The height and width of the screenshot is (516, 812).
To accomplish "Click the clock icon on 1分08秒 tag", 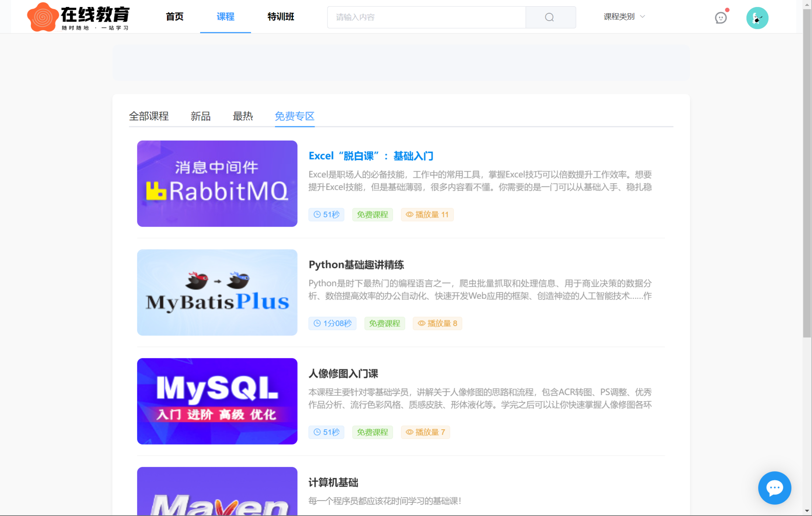I will 317,323.
